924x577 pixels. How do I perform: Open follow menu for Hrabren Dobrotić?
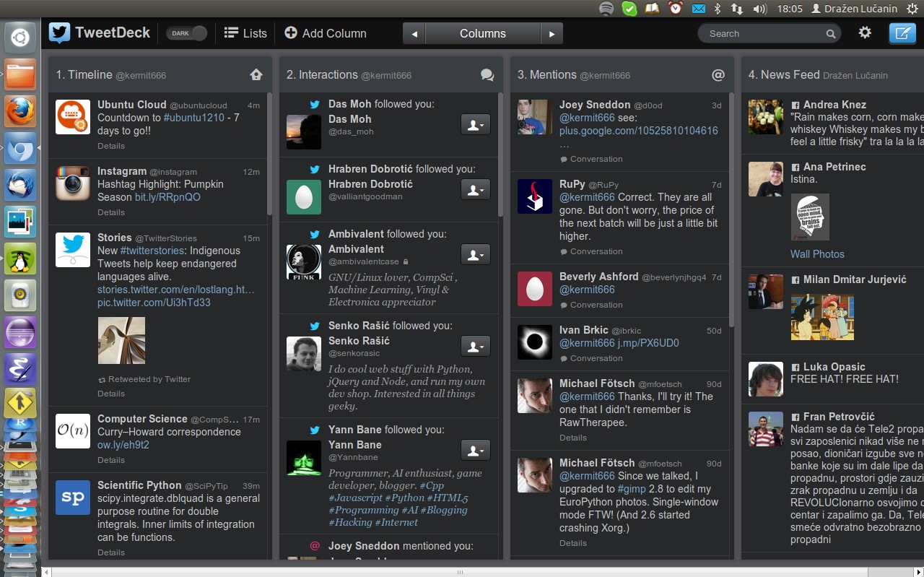pos(476,189)
